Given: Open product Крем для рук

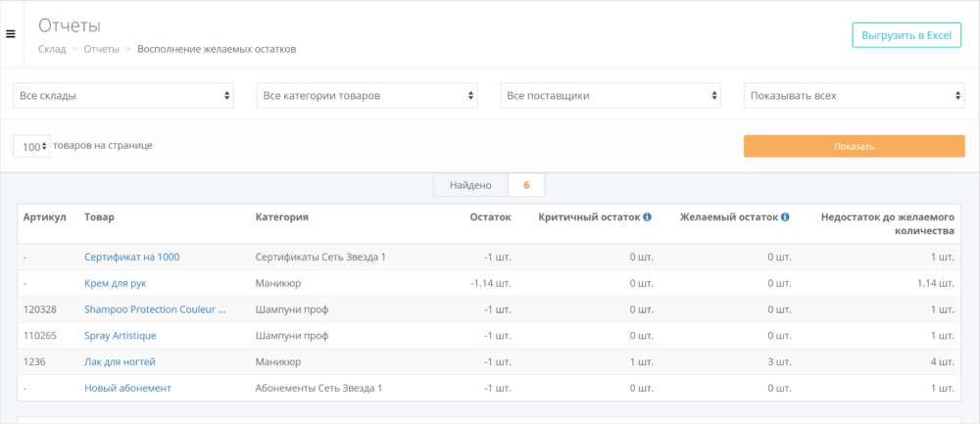Looking at the screenshot, I should [115, 283].
